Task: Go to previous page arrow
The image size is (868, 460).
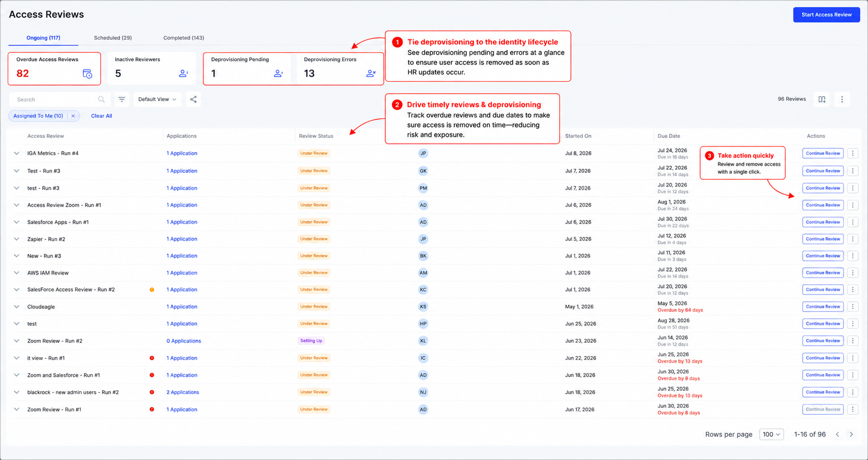Action: (837, 434)
